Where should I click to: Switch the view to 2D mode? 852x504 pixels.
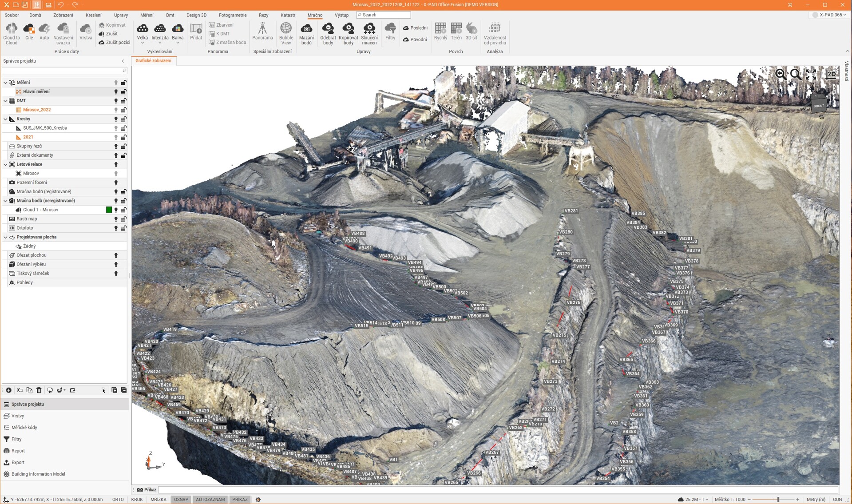coord(831,75)
